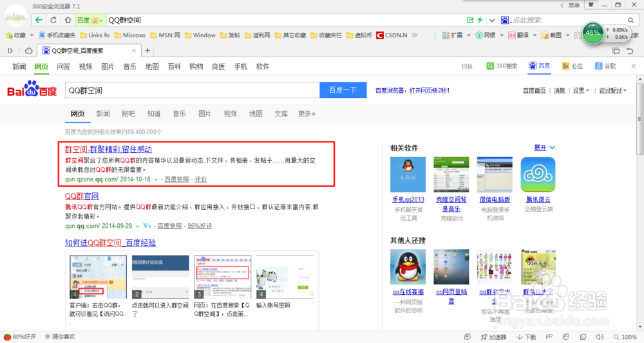Open the 收藏 favorites dropdown arrow
The height and width of the screenshot is (343, 644).
pos(31,35)
